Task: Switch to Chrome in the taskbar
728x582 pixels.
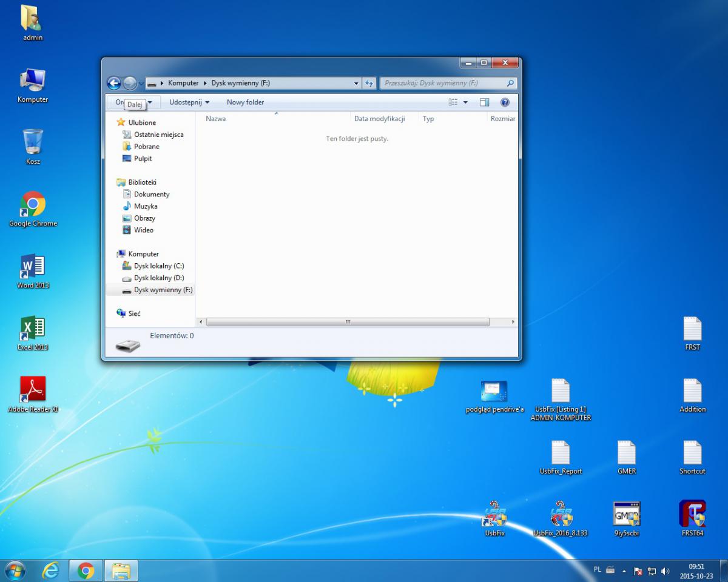Action: point(86,570)
